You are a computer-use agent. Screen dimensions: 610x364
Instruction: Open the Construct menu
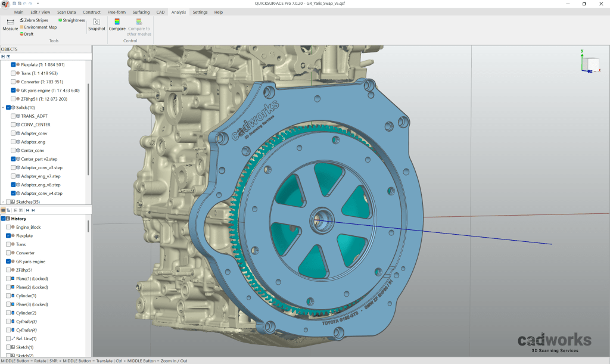tap(92, 11)
